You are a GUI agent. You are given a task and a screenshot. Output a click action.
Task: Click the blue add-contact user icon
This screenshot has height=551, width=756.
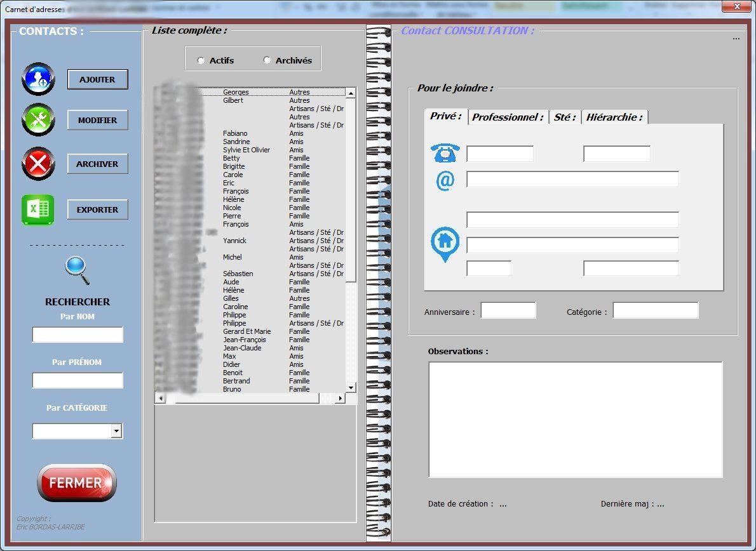click(x=38, y=79)
